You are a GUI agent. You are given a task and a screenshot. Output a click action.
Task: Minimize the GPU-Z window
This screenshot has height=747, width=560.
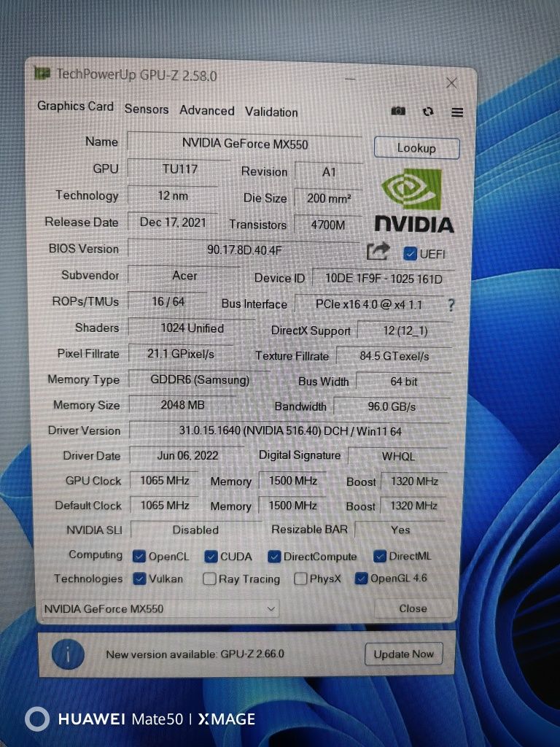point(350,79)
